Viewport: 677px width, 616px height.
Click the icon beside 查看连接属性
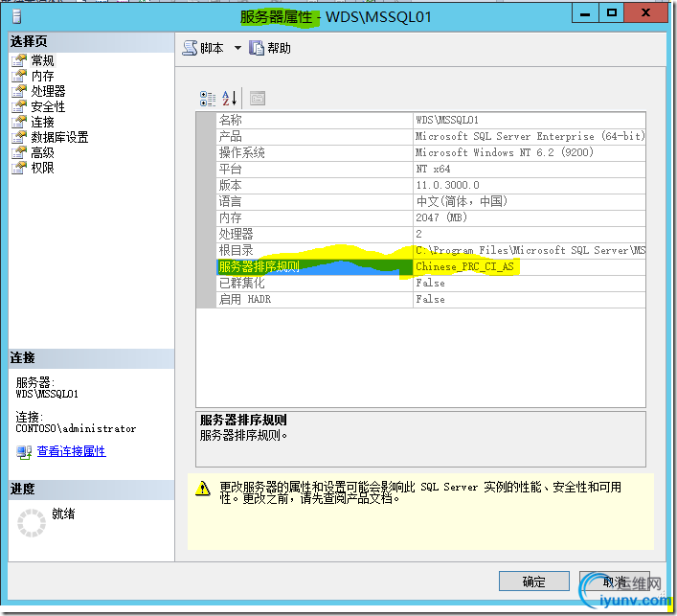coord(24,452)
